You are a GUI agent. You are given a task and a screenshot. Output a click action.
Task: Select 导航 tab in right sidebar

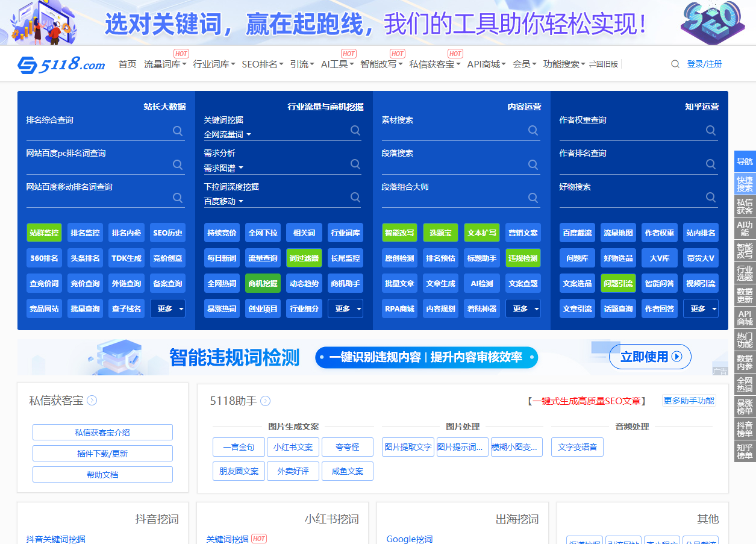point(745,161)
